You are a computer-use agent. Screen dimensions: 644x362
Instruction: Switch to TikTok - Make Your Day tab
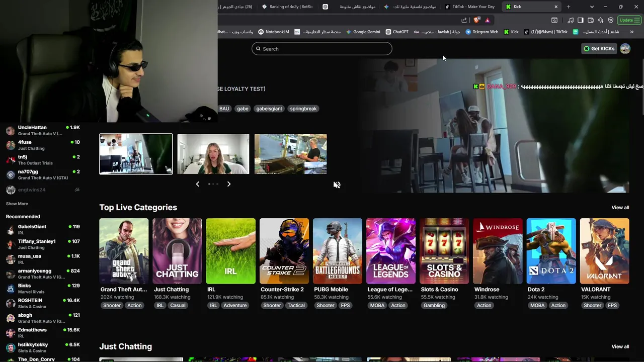pos(470,7)
